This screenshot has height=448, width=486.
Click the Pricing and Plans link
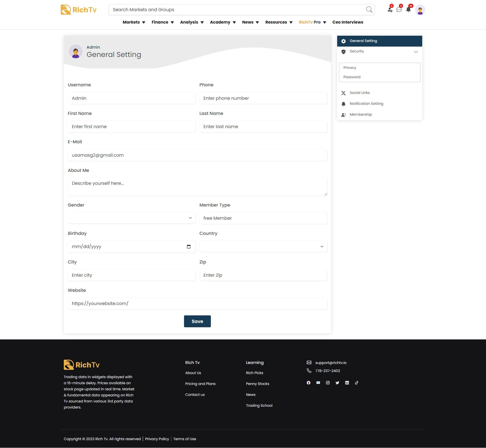200,384
